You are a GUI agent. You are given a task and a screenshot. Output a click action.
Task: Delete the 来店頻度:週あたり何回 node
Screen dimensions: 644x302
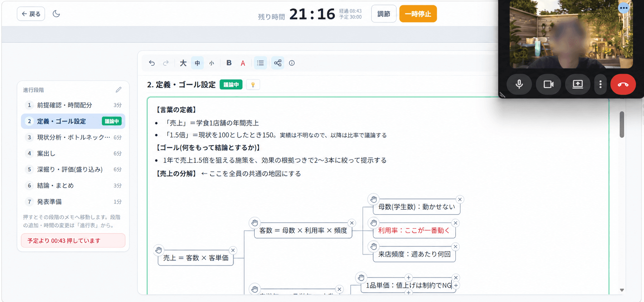point(455,246)
